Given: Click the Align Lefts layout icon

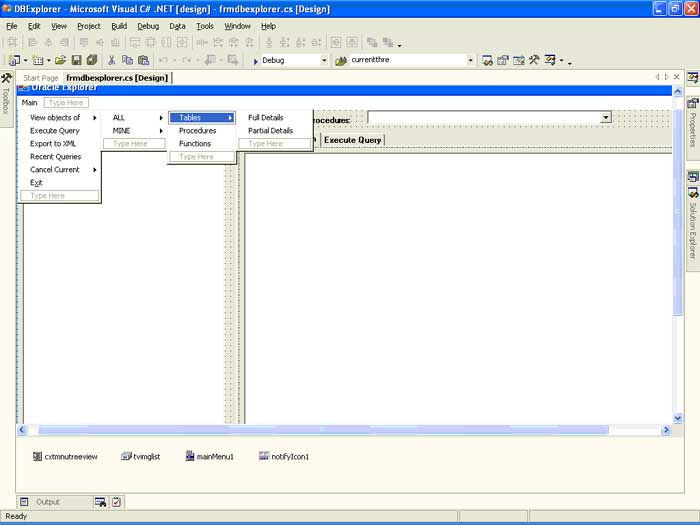Looking at the screenshot, I should pyautogui.click(x=33, y=42).
